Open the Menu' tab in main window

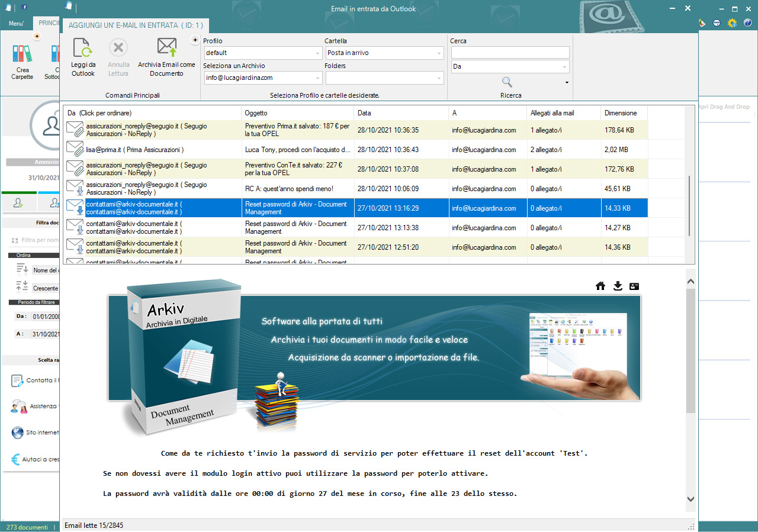16,24
